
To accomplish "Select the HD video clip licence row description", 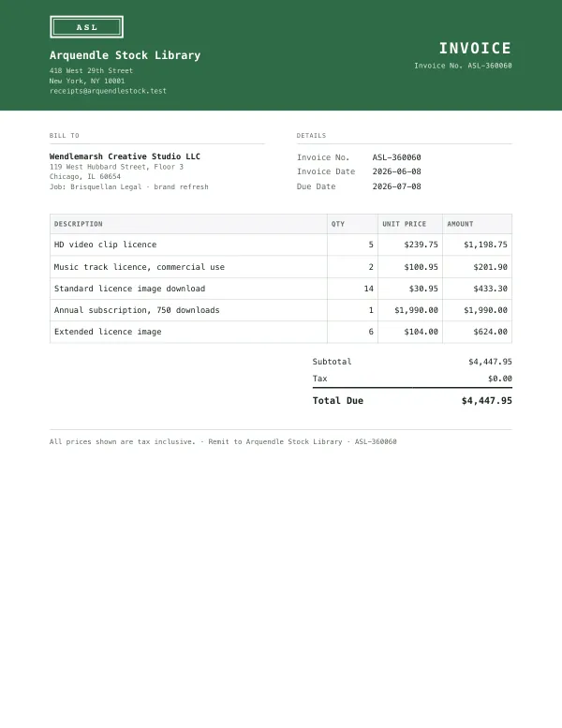I will pos(105,245).
